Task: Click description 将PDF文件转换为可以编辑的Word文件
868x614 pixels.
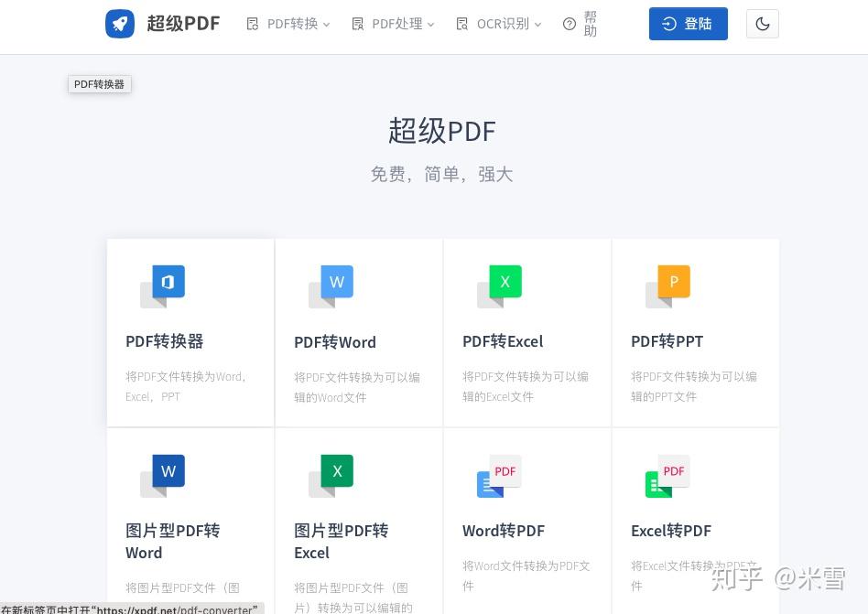Action: [357, 387]
